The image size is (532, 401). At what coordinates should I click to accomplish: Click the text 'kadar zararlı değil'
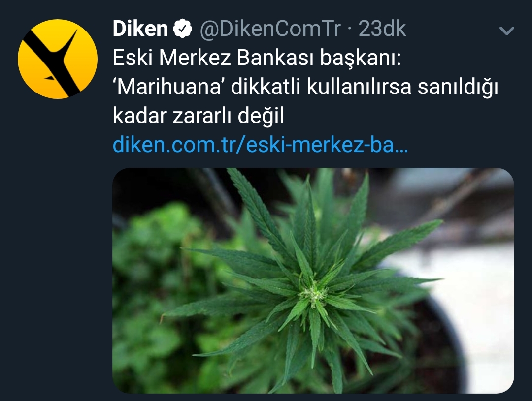tap(198, 116)
